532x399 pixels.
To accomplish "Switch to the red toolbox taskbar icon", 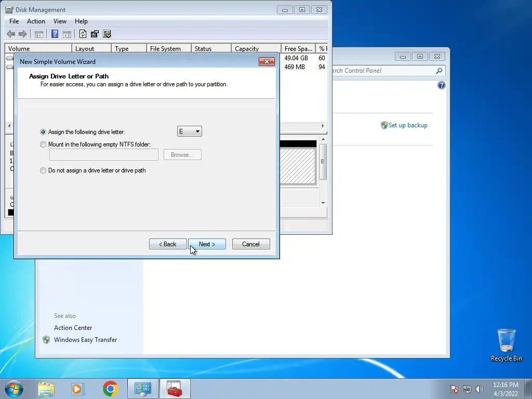I will pos(175,389).
